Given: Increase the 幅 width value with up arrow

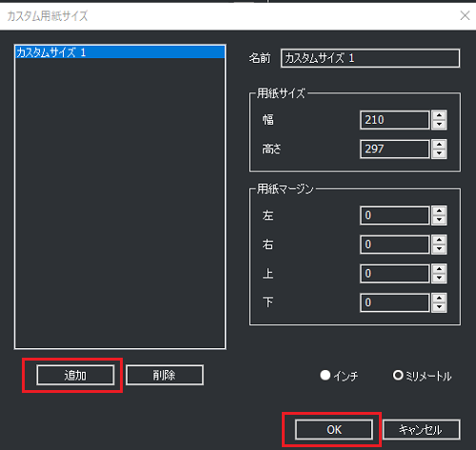Looking at the screenshot, I should [439, 115].
